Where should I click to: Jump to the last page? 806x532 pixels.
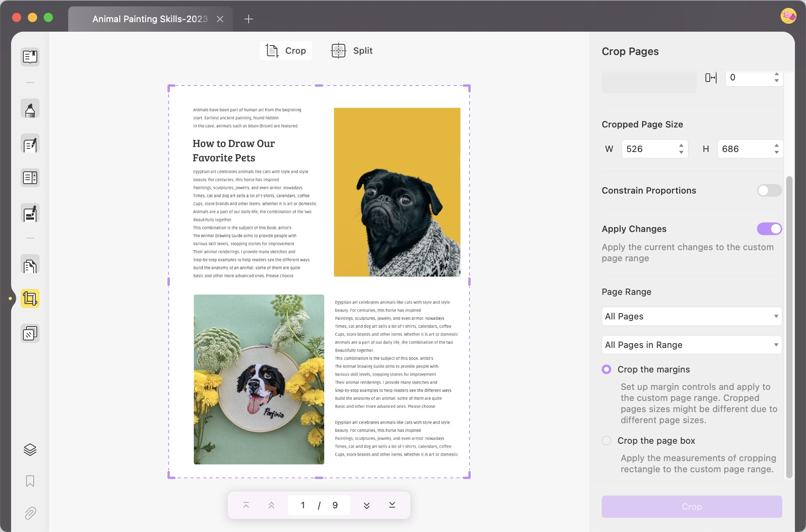(x=392, y=505)
